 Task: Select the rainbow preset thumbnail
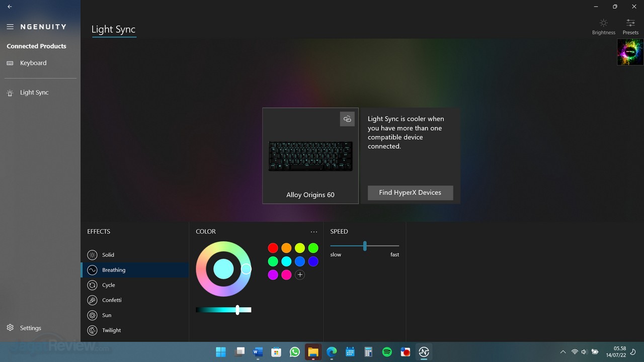(x=630, y=52)
